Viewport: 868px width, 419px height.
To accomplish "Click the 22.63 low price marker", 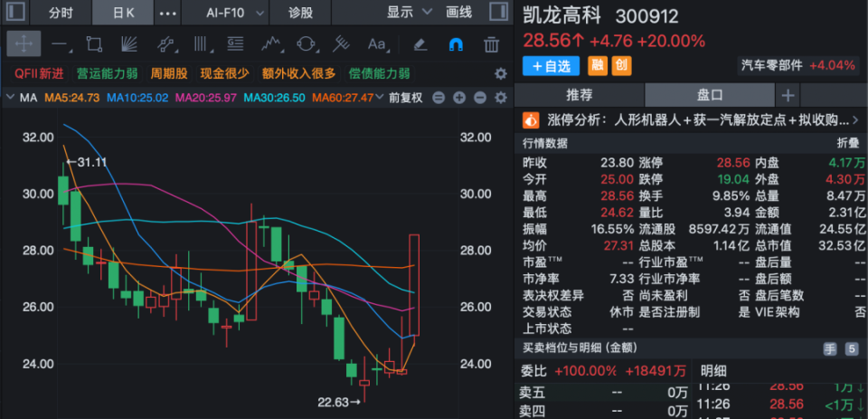I will click(x=339, y=402).
